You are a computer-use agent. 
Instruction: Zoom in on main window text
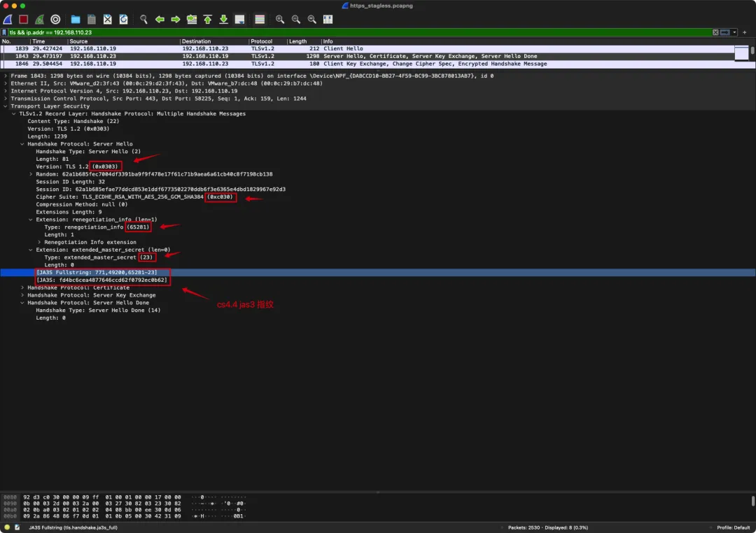click(x=279, y=20)
